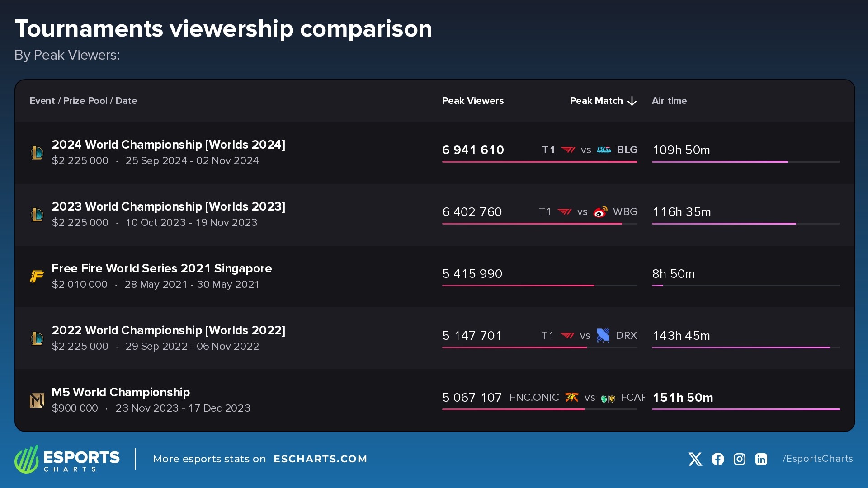Click the /EsportsCharts link

point(817,459)
